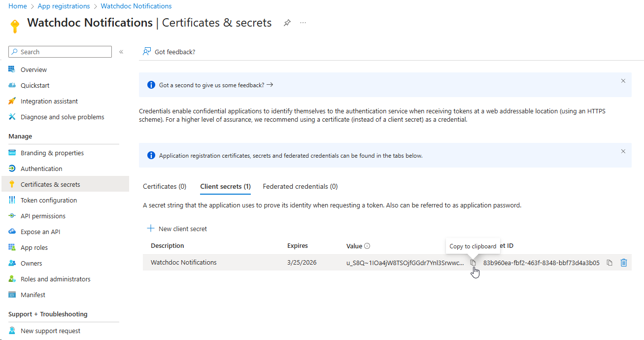Delete the Watchdoc Notifications client secret
Viewport: 644px width, 340px height.
point(624,263)
